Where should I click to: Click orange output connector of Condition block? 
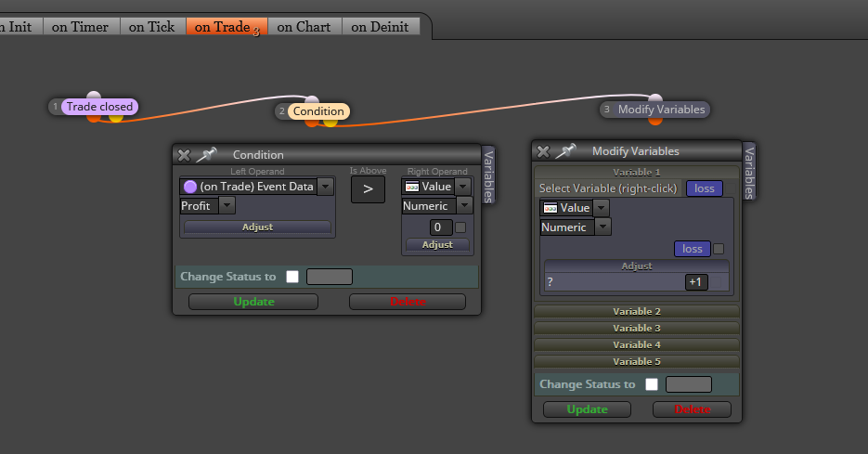coord(312,122)
